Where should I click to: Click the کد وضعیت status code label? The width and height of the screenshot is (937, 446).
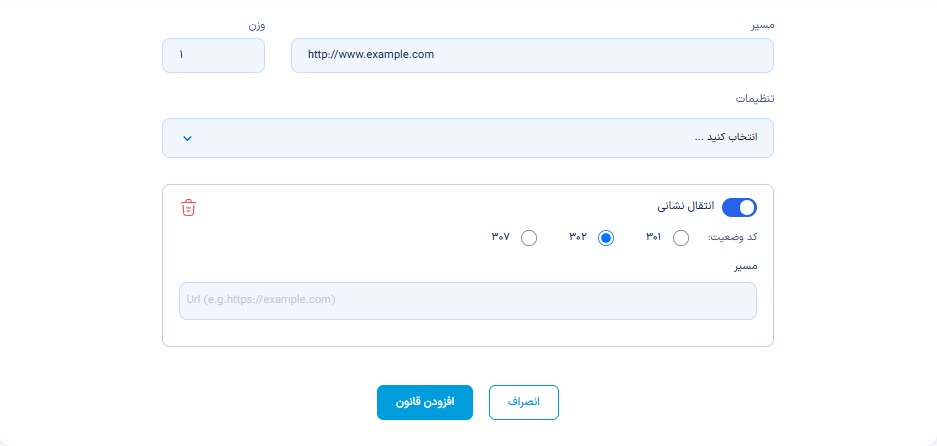click(x=733, y=237)
